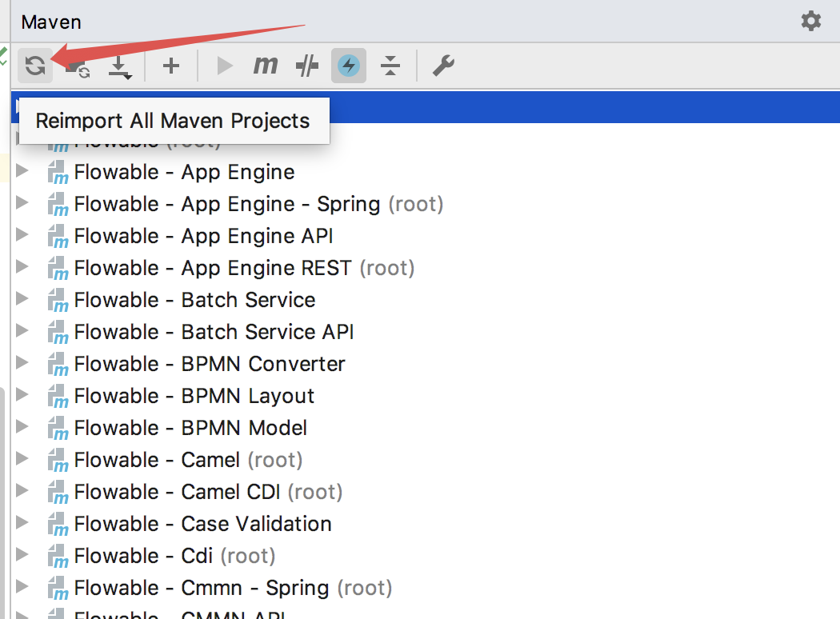The height and width of the screenshot is (619, 840).
Task: Expand the Batch Service API node
Action: coord(22,331)
